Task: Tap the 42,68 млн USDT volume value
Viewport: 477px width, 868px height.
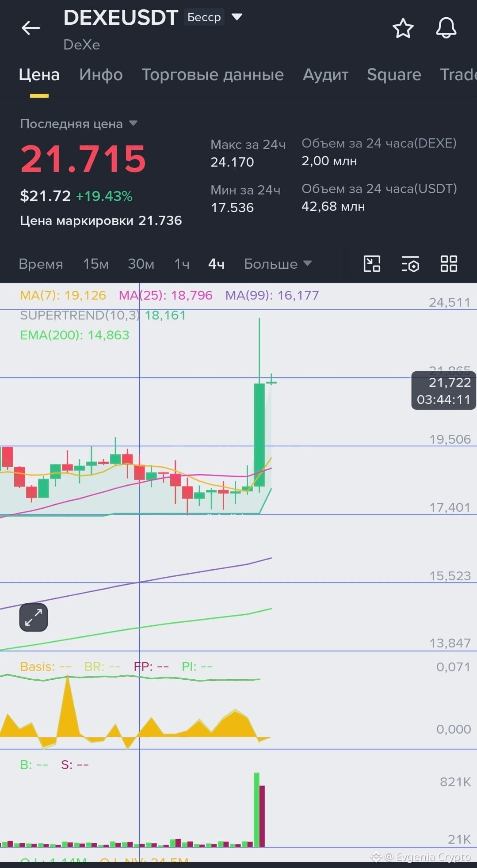Action: 333,206
